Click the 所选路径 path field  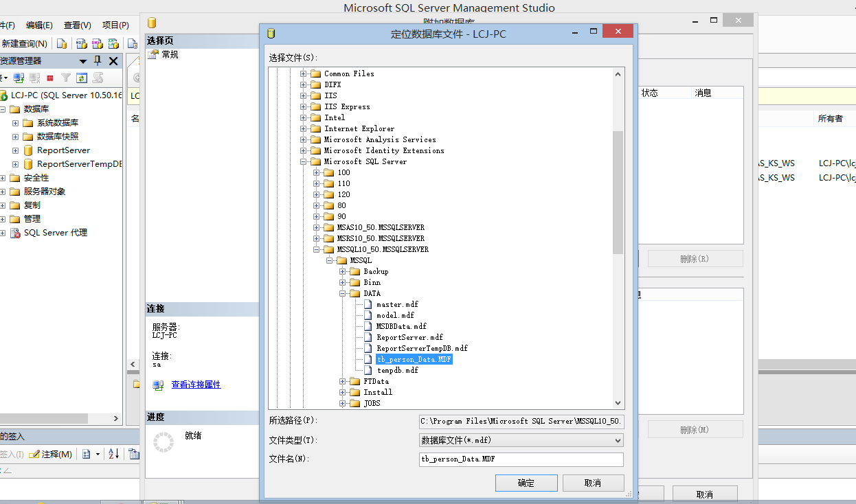point(521,421)
